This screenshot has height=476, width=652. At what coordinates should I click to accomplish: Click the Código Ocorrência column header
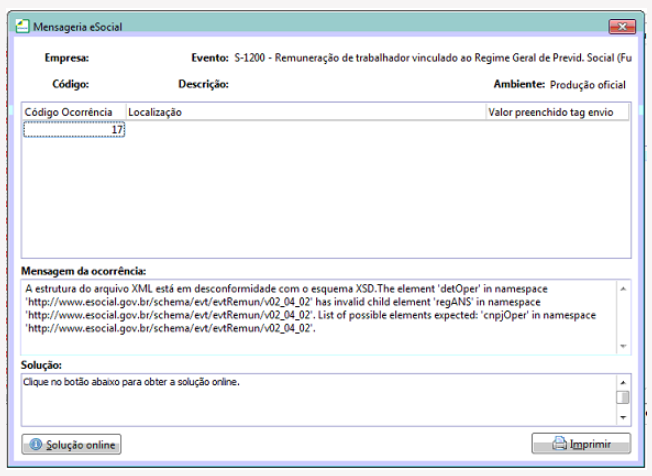[x=74, y=112]
